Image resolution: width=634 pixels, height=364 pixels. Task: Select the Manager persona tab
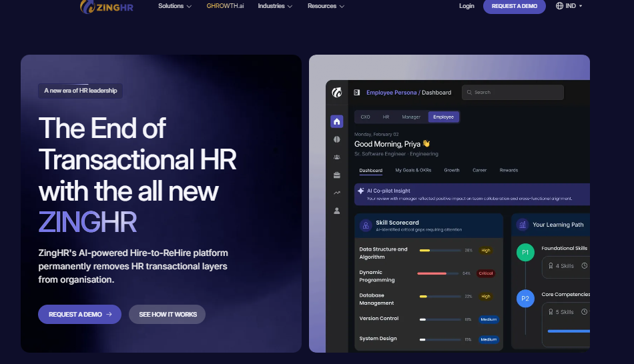pyautogui.click(x=411, y=117)
